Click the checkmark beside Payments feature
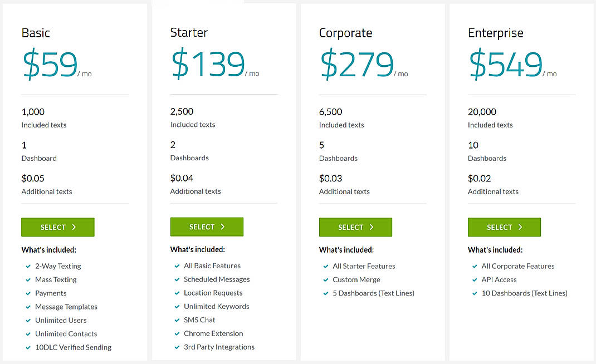The width and height of the screenshot is (596, 364). [x=28, y=293]
